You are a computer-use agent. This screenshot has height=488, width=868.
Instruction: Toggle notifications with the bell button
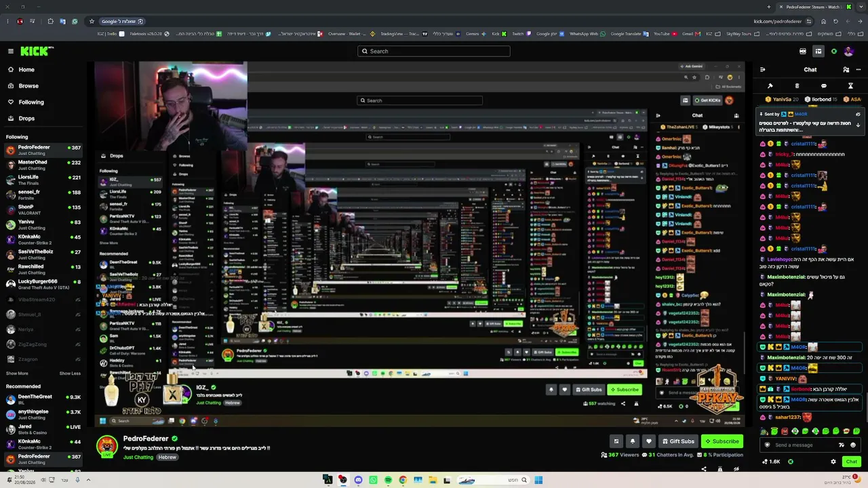(633, 441)
